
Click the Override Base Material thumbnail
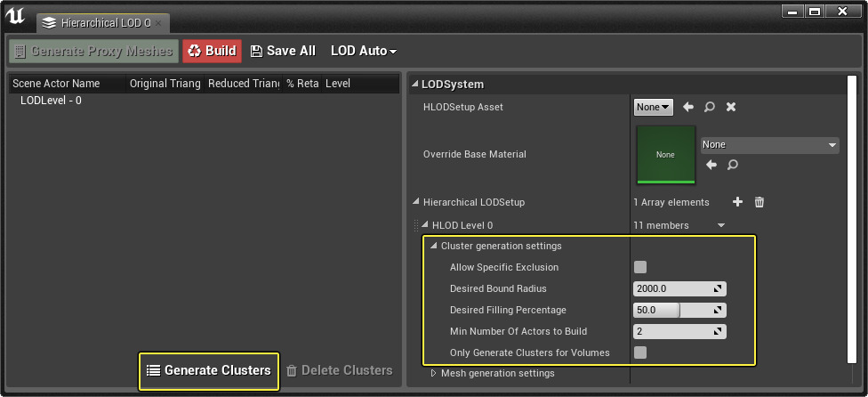[665, 155]
